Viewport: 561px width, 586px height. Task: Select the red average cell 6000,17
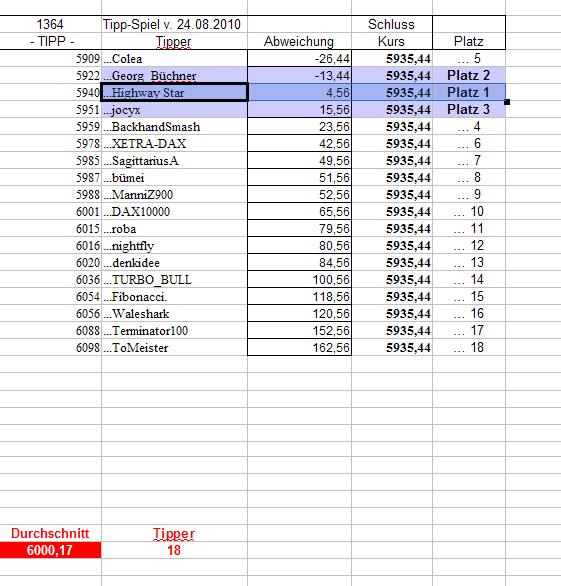(50, 550)
